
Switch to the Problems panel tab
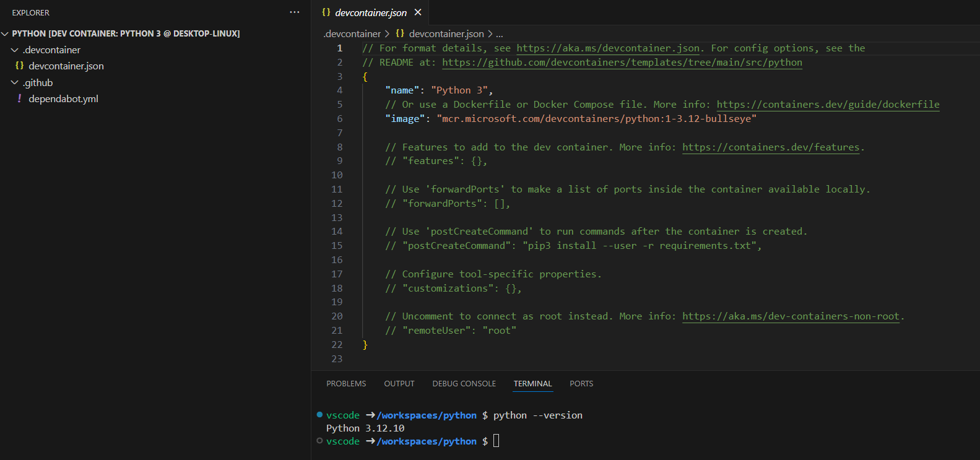coord(346,384)
